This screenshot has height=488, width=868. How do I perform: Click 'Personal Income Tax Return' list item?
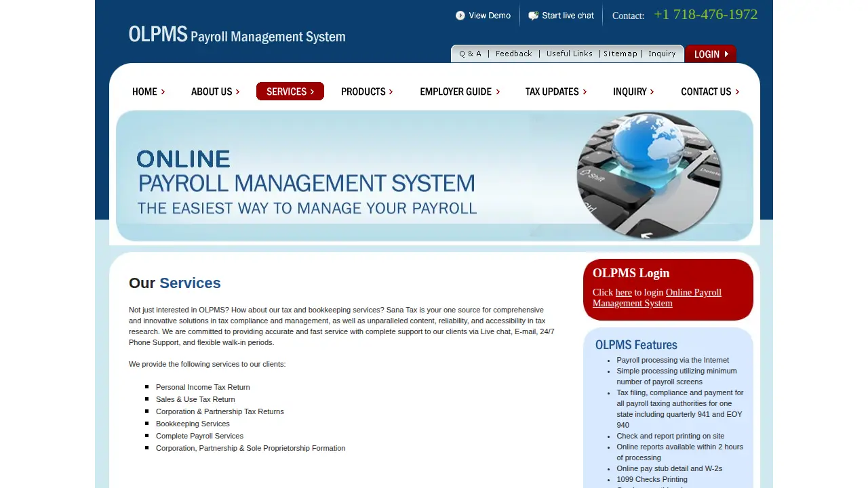203,387
